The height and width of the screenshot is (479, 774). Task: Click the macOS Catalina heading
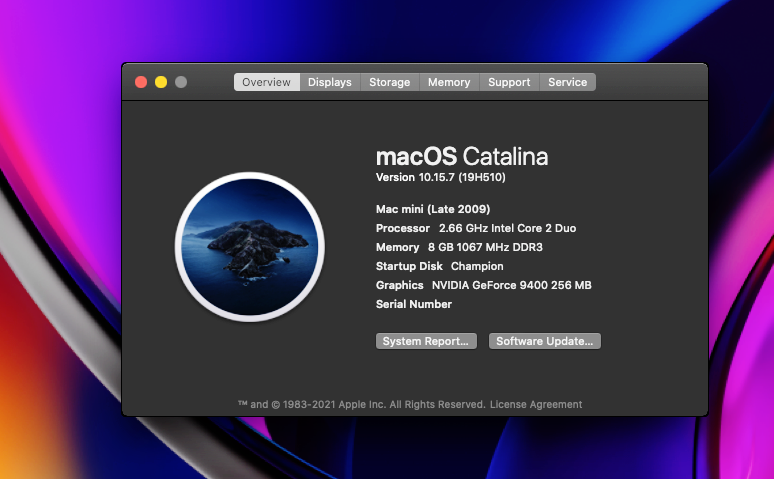tap(462, 157)
